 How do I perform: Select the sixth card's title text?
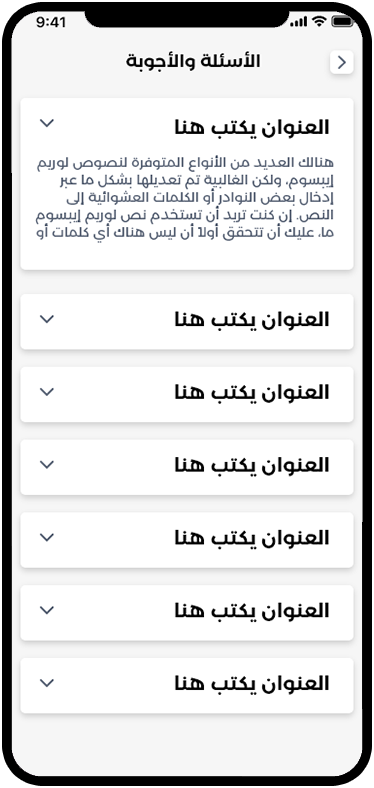coord(252,611)
